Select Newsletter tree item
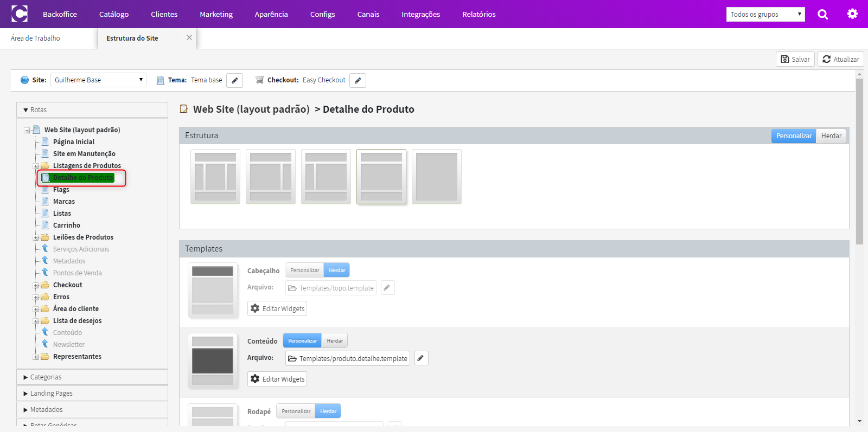The height and width of the screenshot is (432, 868). point(69,345)
